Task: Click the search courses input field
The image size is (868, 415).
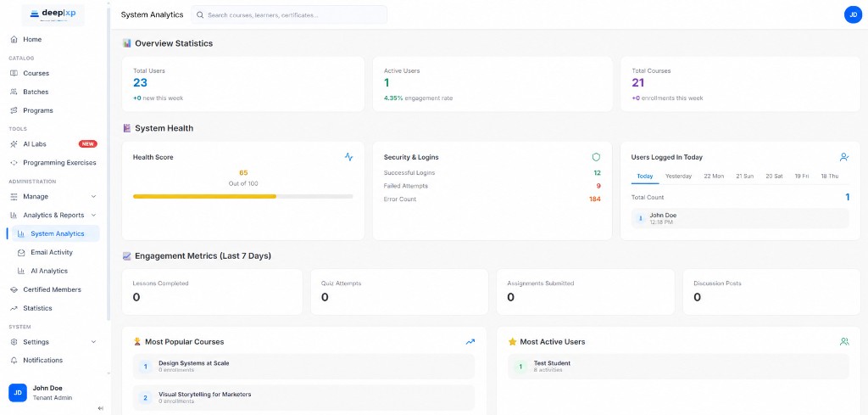Action: [289, 15]
